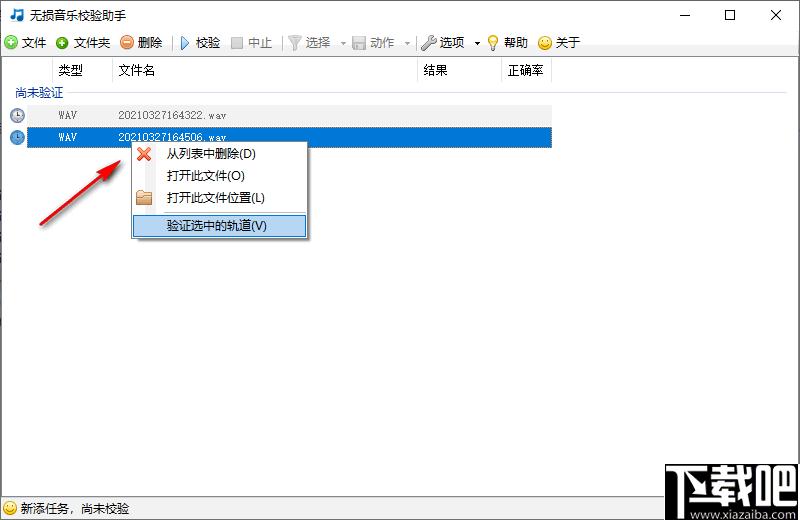This screenshot has height=520, width=800.
Task: Select file 20210327164322.wav
Action: coord(289,115)
